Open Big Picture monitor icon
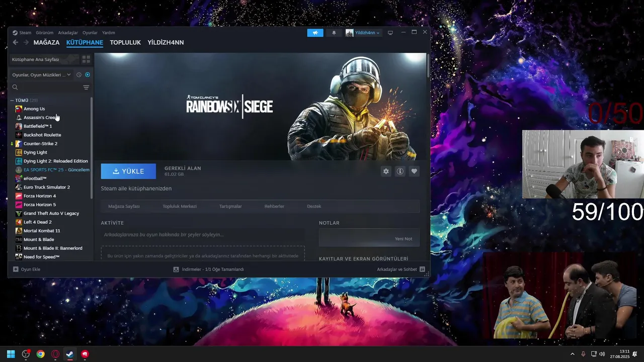Viewport: 644px width, 362px height. coord(390,33)
